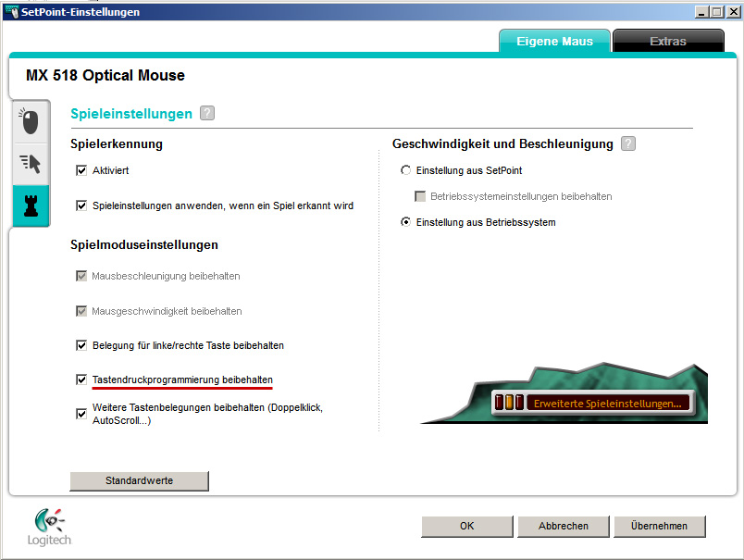Minimize the SetPoint window
This screenshot has height=560, width=744.
(702, 12)
